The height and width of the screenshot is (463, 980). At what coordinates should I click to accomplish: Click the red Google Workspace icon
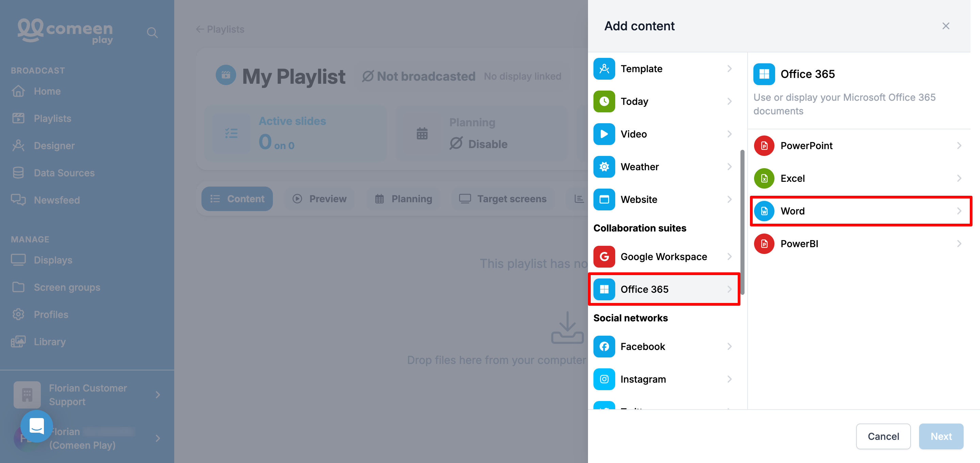pyautogui.click(x=604, y=257)
